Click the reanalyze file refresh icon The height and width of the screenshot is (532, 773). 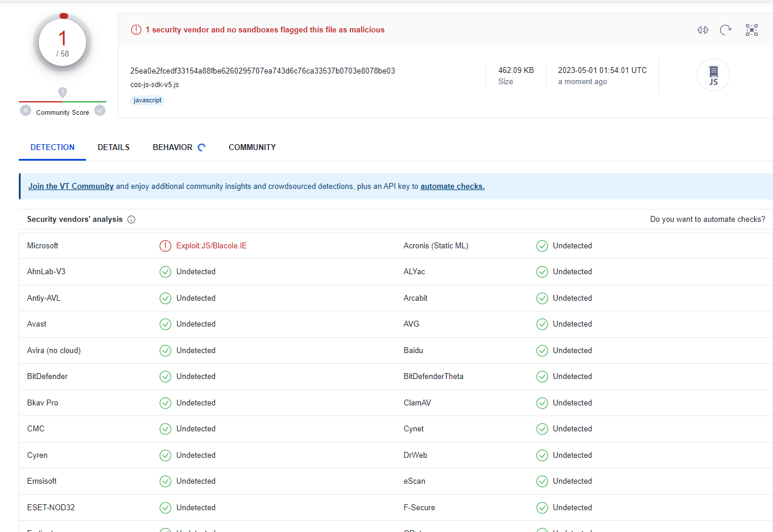tap(726, 30)
